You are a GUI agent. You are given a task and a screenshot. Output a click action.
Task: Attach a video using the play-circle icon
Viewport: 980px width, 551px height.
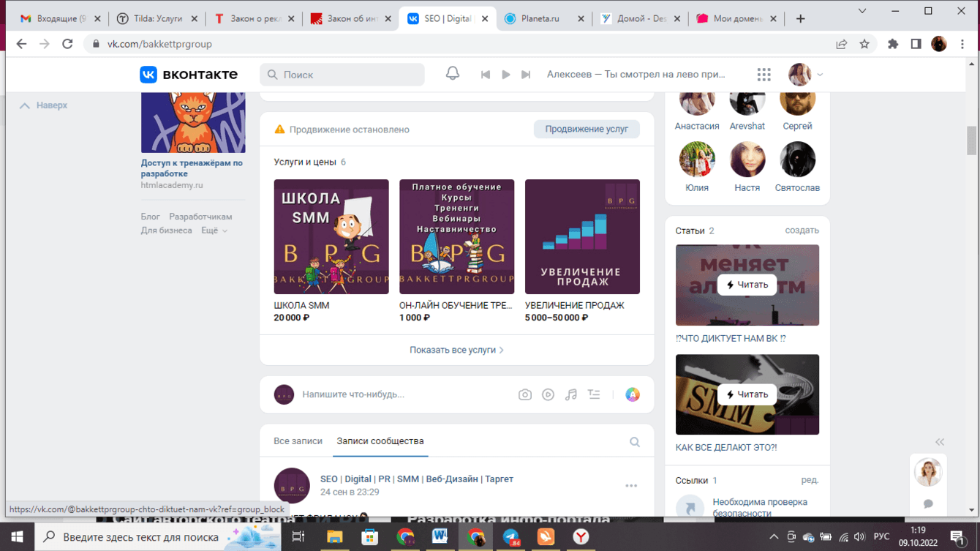click(548, 394)
